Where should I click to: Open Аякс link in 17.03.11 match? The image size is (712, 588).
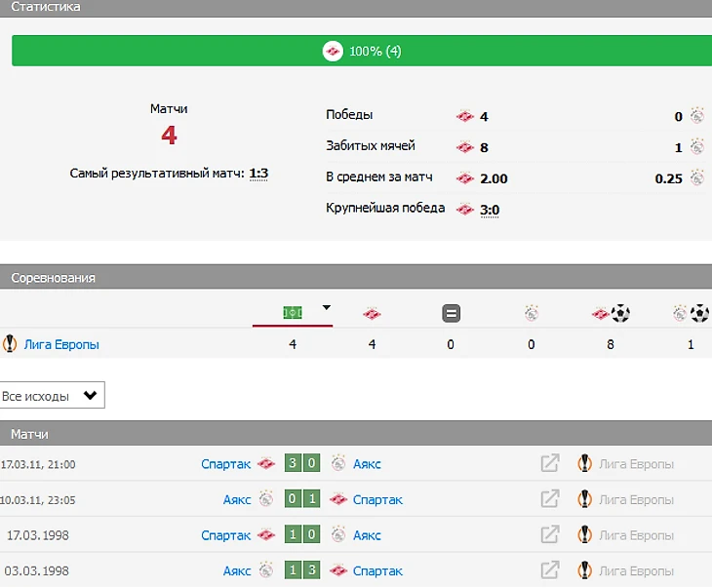367,464
